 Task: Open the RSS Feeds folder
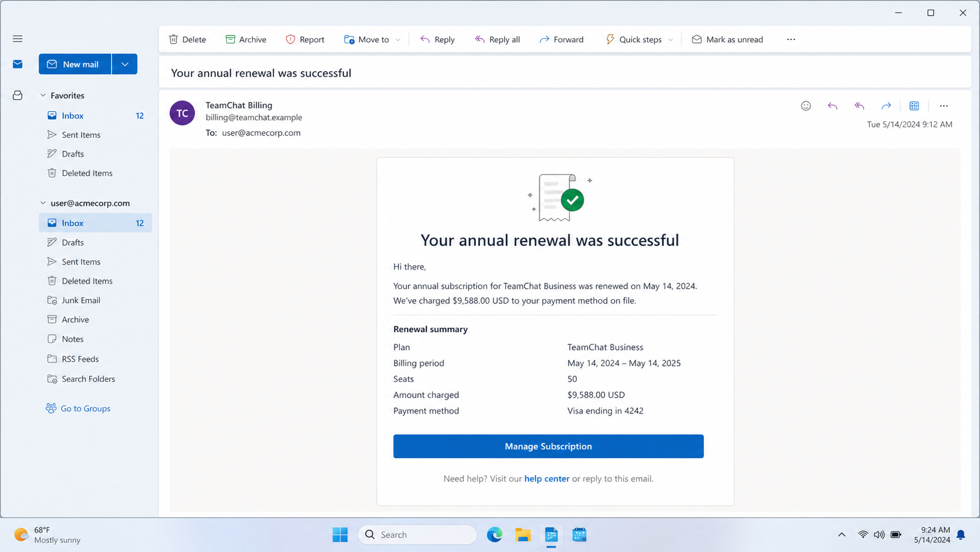(x=95, y=359)
